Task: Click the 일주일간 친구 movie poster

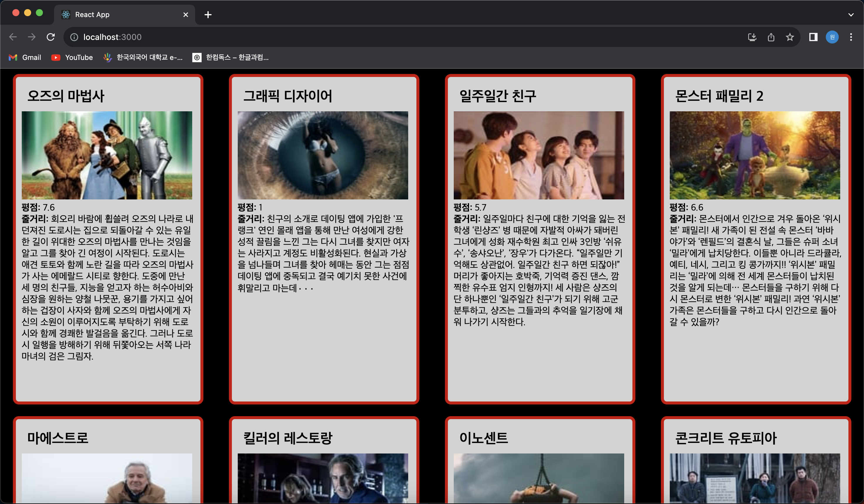Action: [x=539, y=155]
